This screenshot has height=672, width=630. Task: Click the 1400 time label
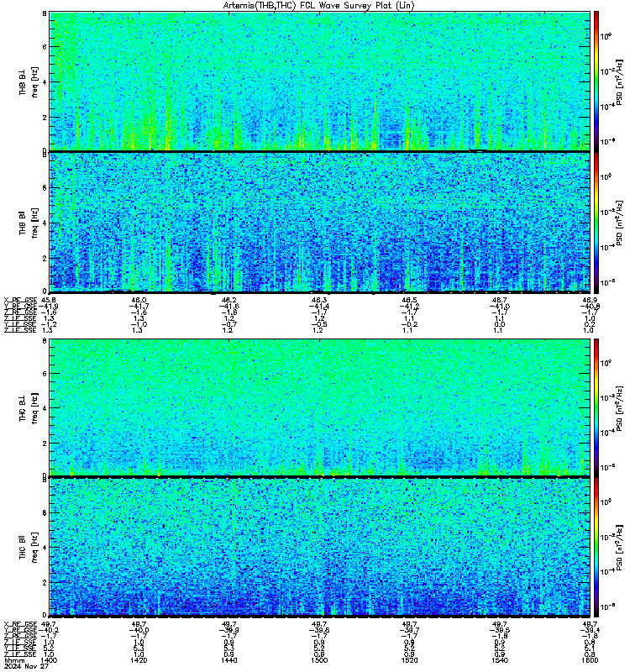point(49,660)
